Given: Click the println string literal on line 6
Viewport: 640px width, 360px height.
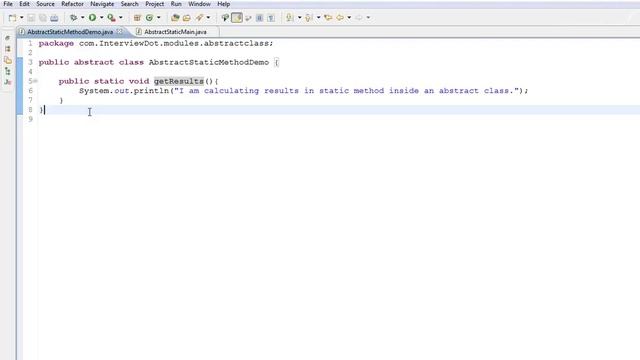Looking at the screenshot, I should tap(347, 91).
